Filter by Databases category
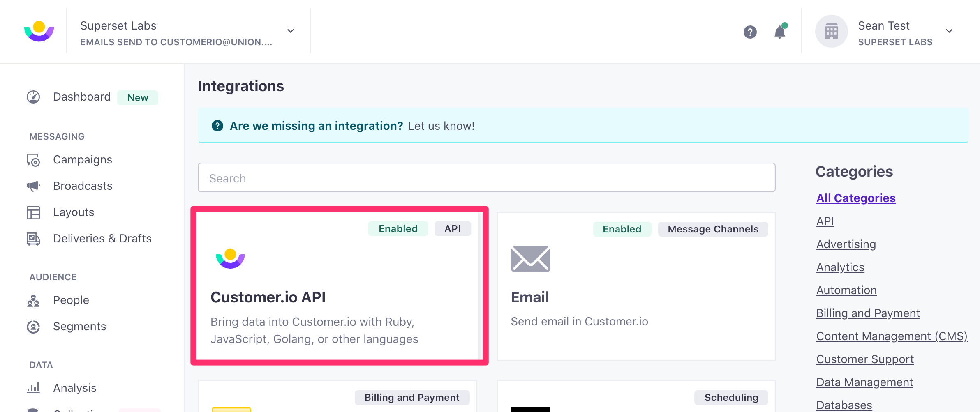This screenshot has width=980, height=412. point(844,405)
